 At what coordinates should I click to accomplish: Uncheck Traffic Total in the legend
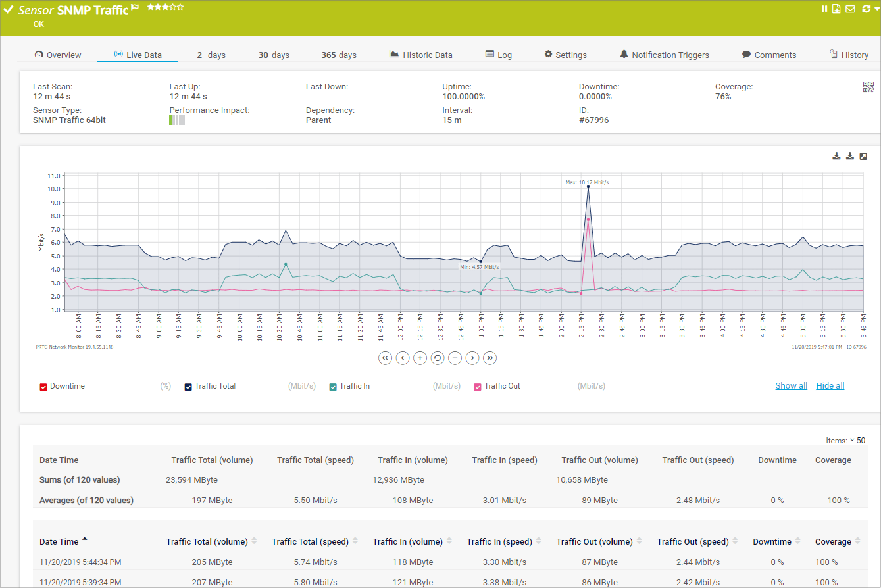[x=188, y=386]
